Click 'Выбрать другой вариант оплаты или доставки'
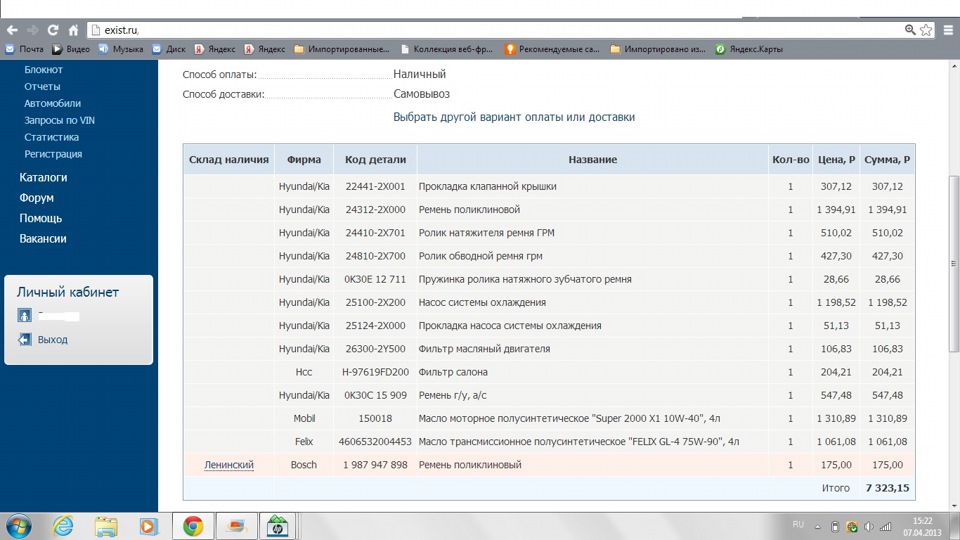960x540 pixels. point(514,117)
